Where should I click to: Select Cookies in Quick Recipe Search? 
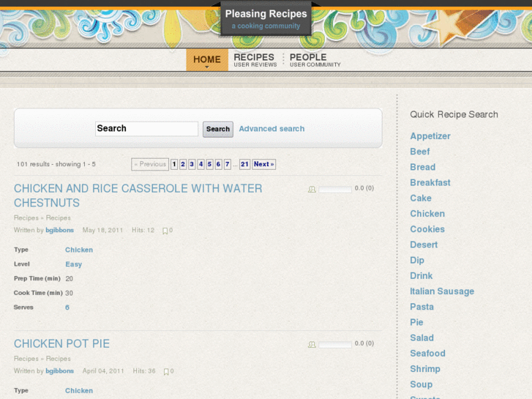coord(427,229)
